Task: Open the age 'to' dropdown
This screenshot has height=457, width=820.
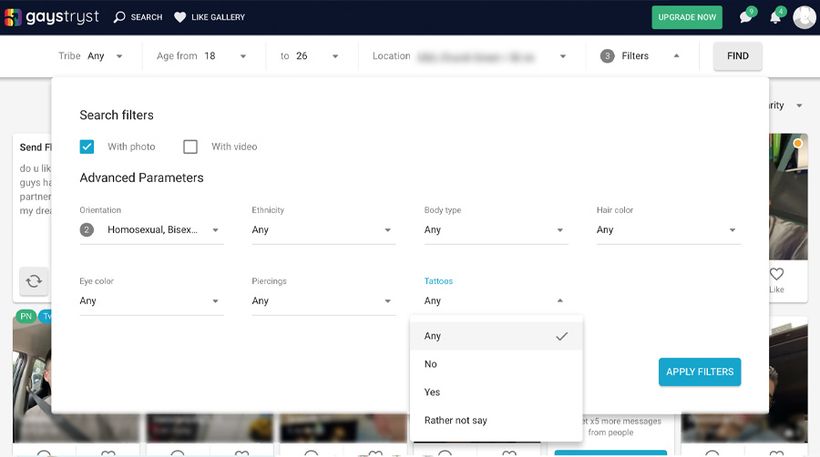Action: [309, 56]
